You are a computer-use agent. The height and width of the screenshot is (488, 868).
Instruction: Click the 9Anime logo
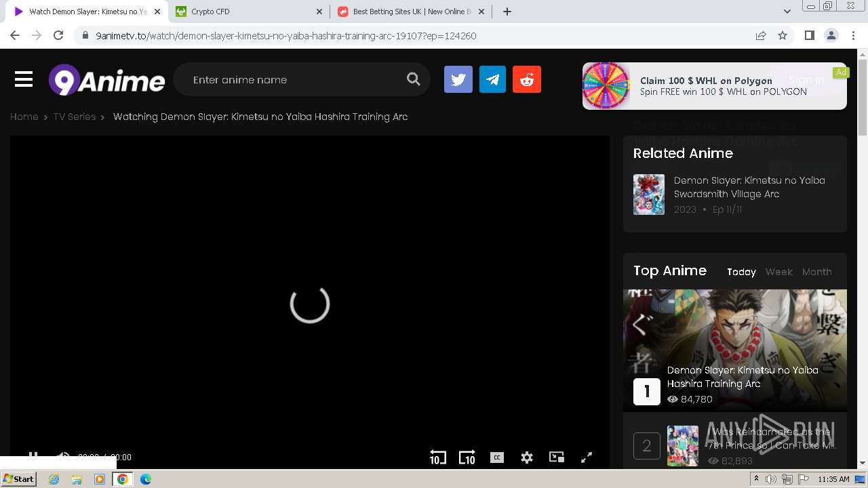tap(106, 80)
